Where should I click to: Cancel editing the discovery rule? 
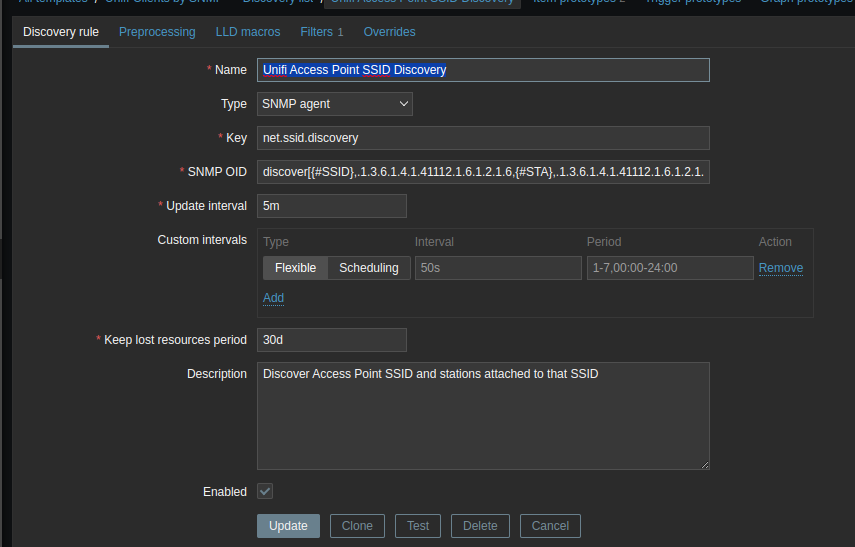click(x=550, y=526)
